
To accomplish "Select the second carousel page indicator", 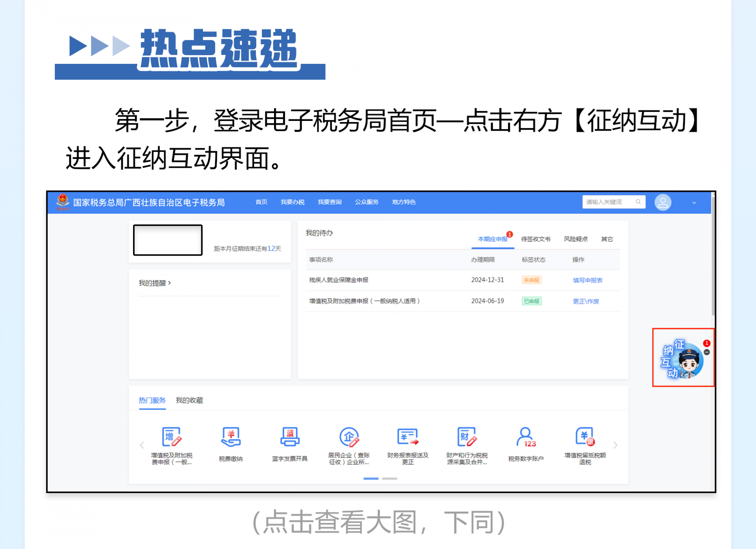I will tap(389, 479).
